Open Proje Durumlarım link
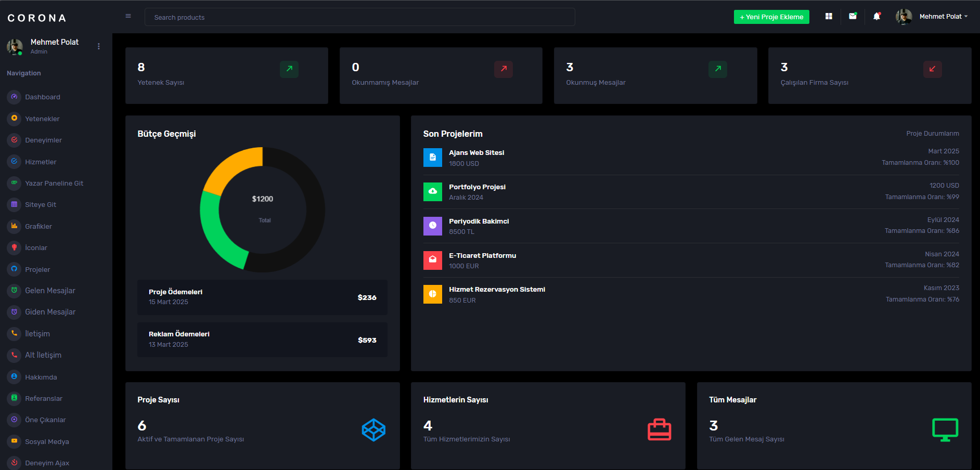Image resolution: width=980 pixels, height=470 pixels. coord(933,133)
